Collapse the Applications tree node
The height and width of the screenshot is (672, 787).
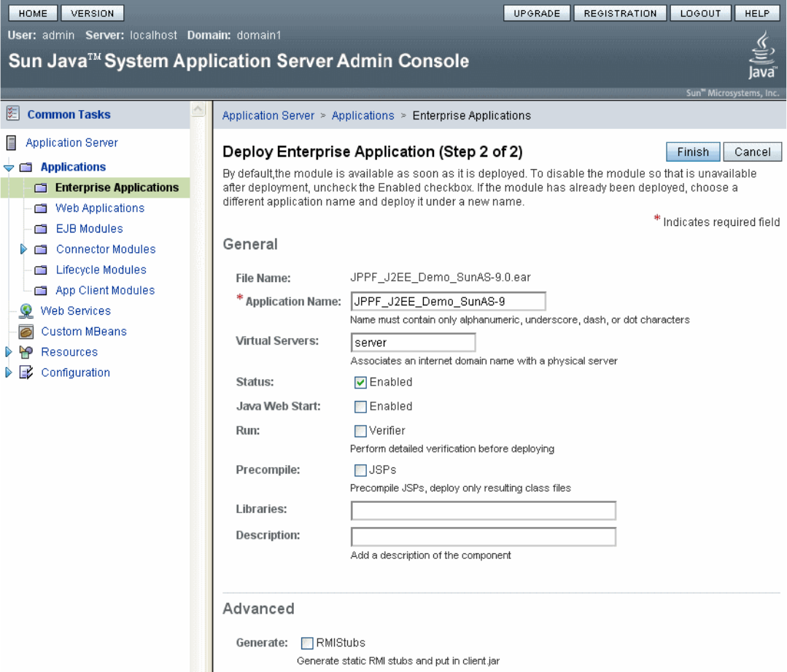pyautogui.click(x=9, y=168)
